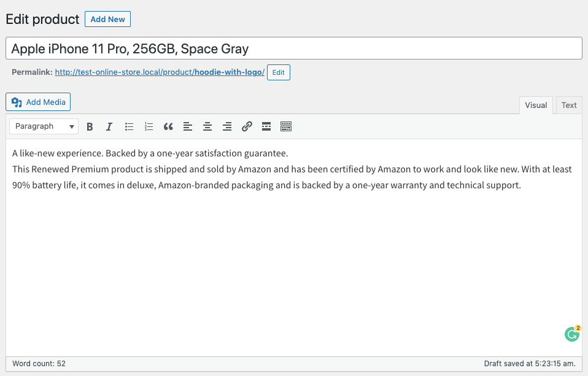Click into the product title field

pyautogui.click(x=294, y=48)
